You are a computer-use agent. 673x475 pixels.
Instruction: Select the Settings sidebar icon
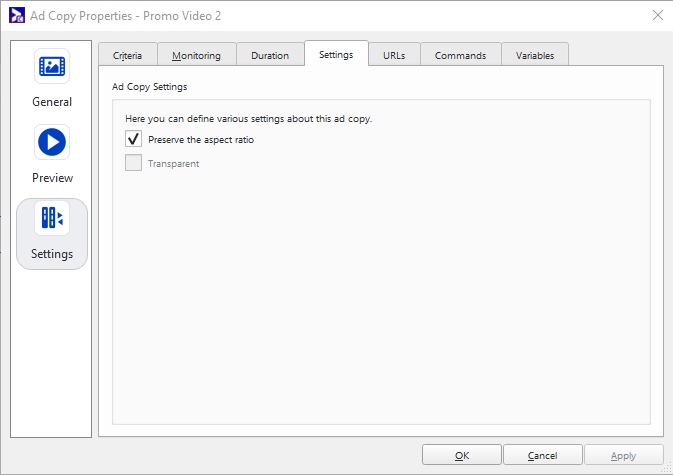click(52, 218)
